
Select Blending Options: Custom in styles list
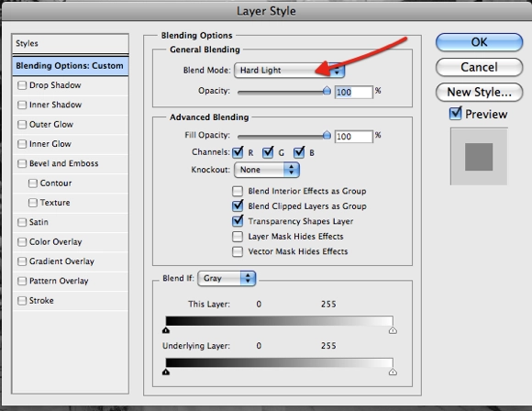pos(71,66)
